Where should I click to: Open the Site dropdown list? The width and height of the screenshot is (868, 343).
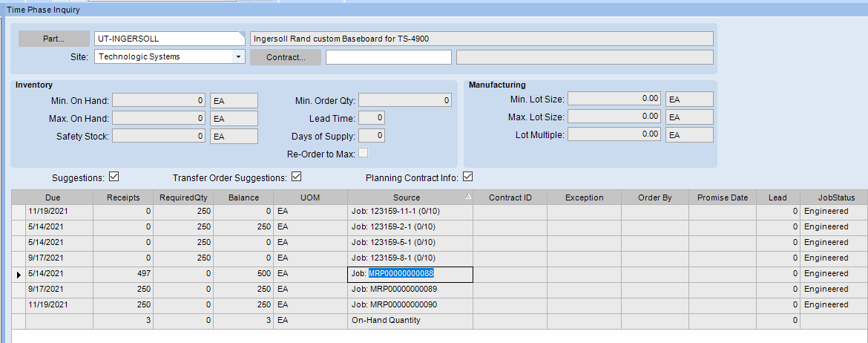[x=239, y=56]
